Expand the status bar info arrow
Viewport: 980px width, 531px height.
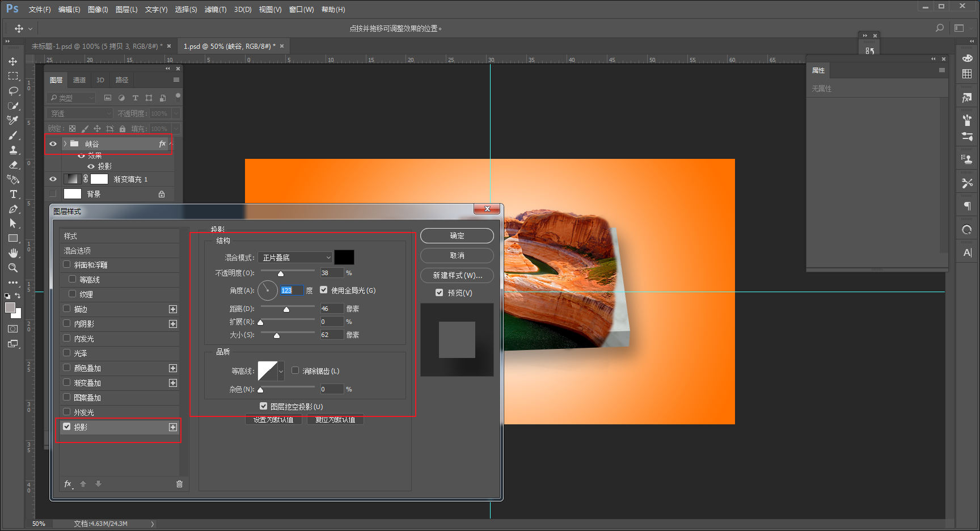point(153,524)
